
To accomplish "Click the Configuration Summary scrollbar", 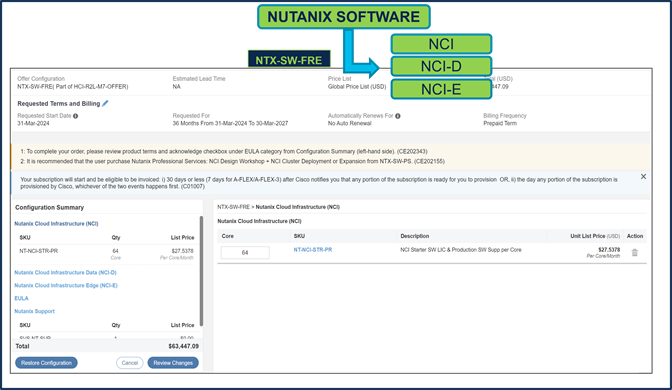I will 201,271.
